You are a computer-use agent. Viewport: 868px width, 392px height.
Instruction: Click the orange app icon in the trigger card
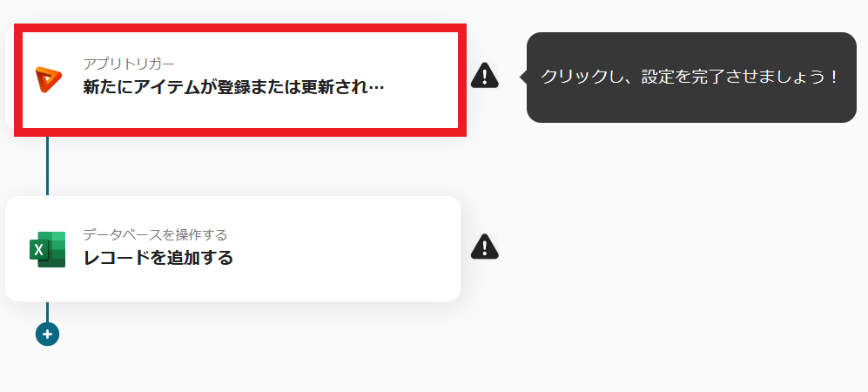pos(48,79)
